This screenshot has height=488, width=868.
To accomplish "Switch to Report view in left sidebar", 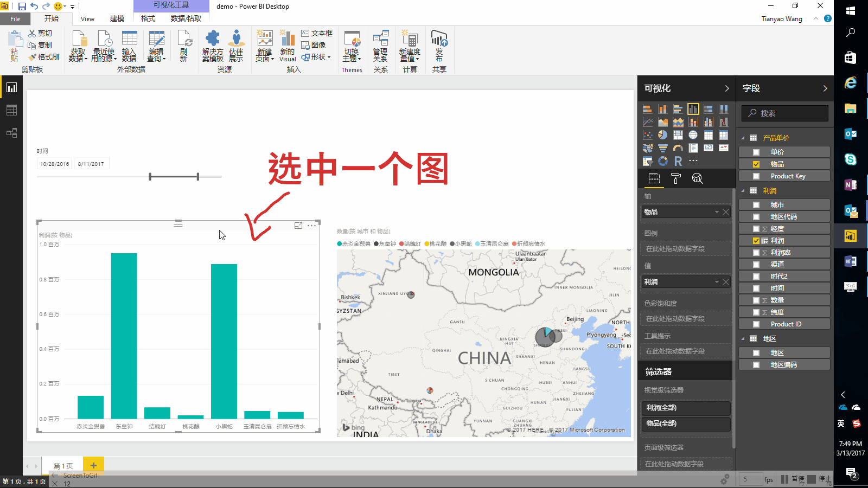I will tap(11, 87).
